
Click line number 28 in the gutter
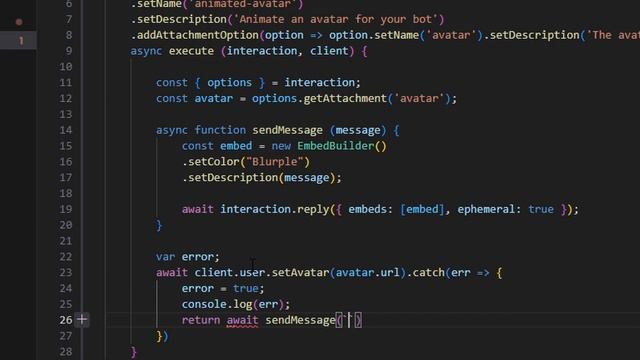point(66,351)
